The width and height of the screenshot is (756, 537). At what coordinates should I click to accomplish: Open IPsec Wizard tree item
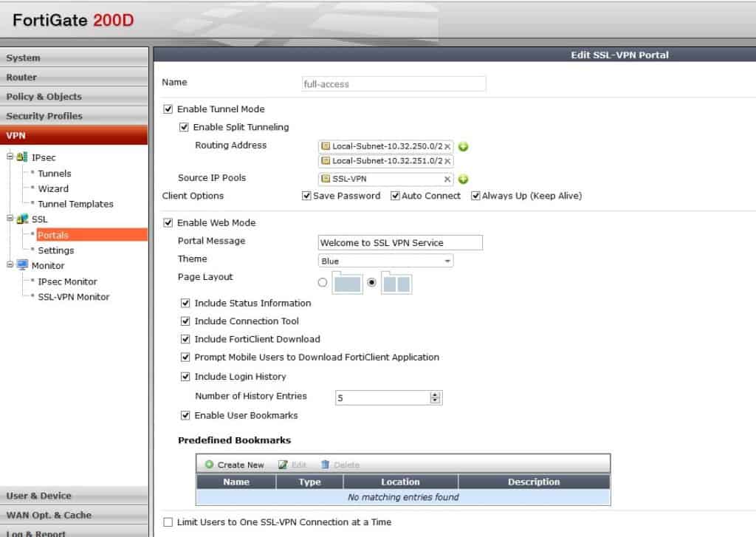[53, 188]
